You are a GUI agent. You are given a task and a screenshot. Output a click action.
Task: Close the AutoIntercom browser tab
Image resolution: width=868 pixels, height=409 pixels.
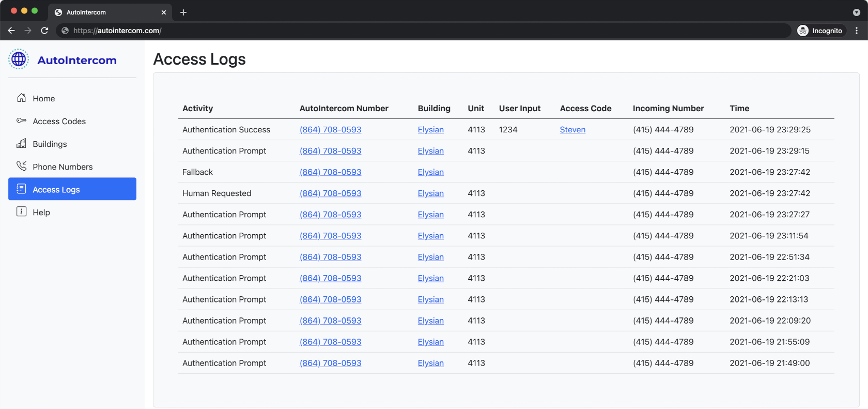[164, 12]
